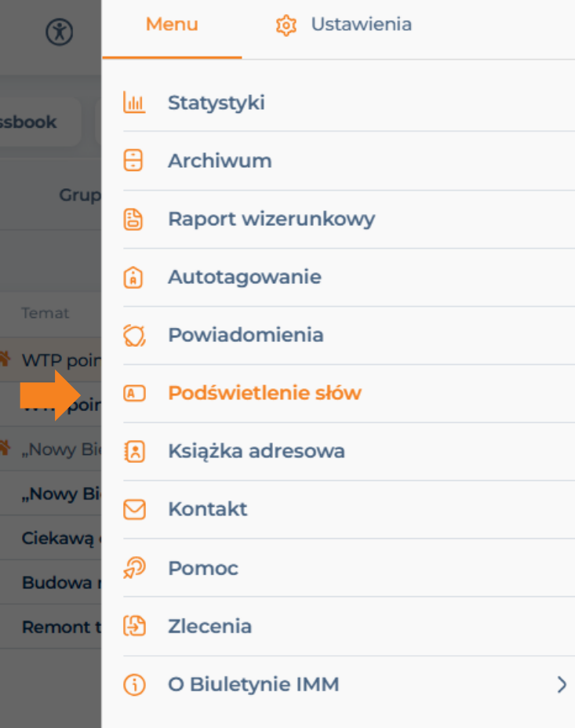Click the Powiadomienia bell icon
This screenshot has width=575, height=728.
135,335
